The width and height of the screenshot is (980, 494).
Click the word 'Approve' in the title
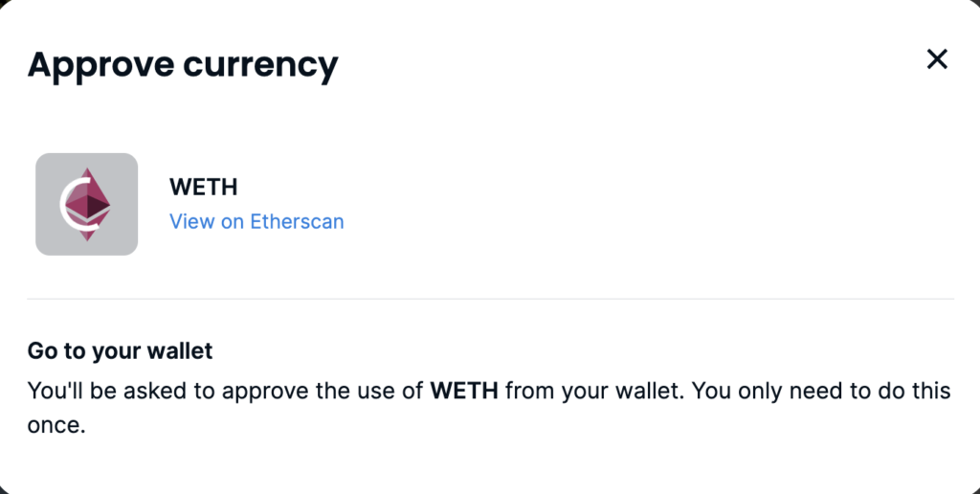click(x=100, y=65)
